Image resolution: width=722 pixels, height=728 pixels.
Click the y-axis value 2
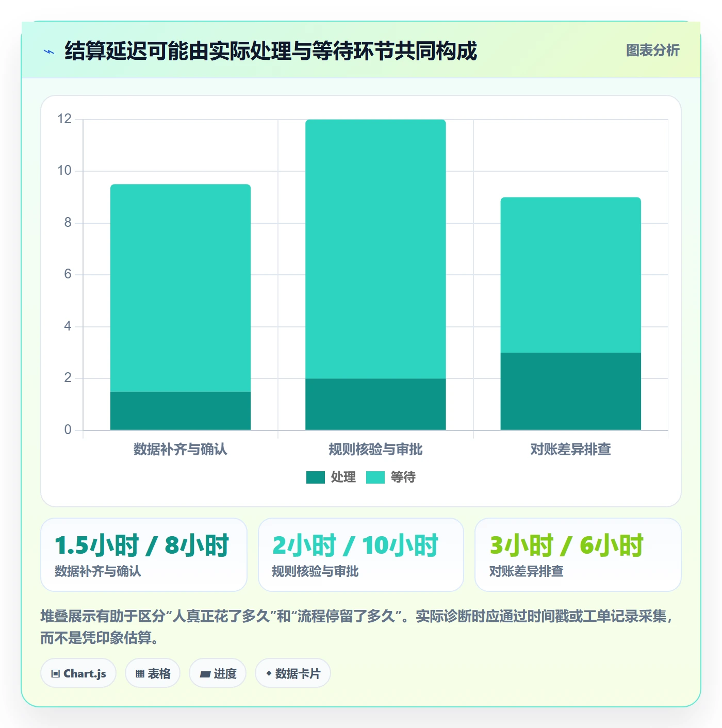68,378
